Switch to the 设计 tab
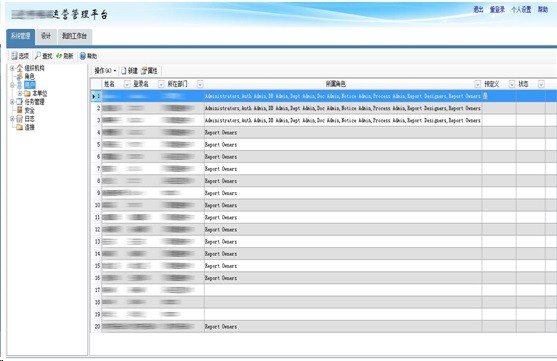The width and height of the screenshot is (557, 361). (46, 36)
